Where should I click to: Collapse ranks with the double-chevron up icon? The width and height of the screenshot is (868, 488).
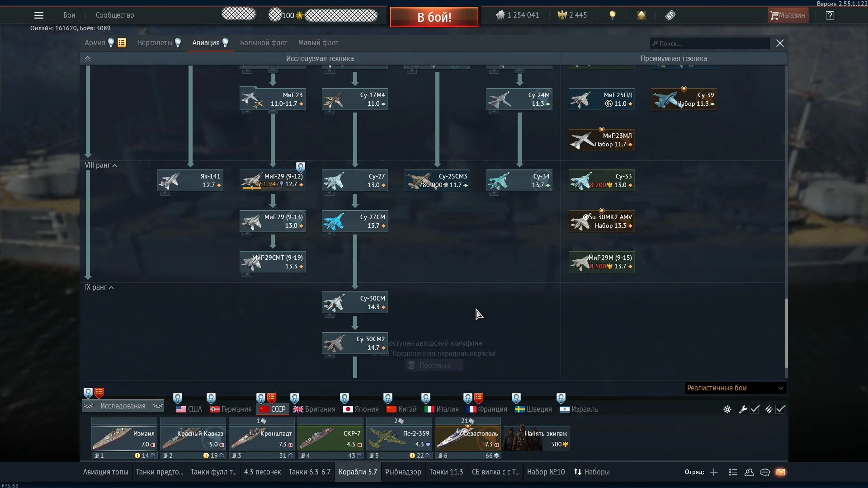tap(88, 59)
